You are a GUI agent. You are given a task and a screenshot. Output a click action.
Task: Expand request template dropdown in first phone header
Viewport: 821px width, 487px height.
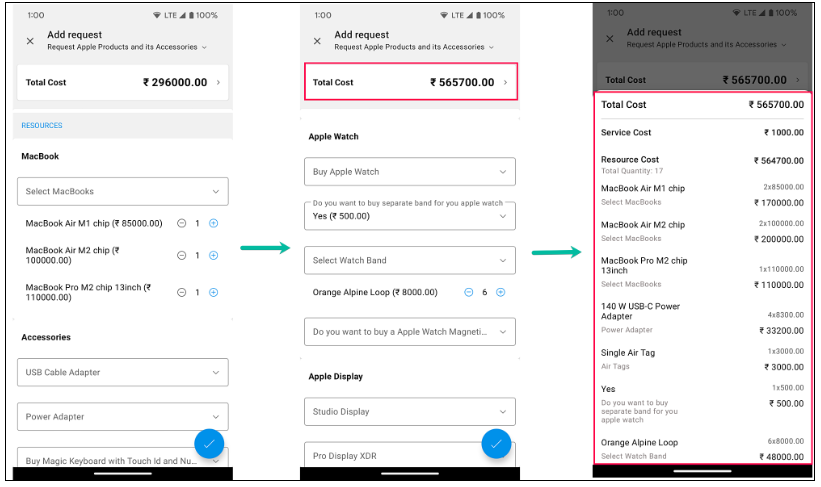tap(204, 47)
